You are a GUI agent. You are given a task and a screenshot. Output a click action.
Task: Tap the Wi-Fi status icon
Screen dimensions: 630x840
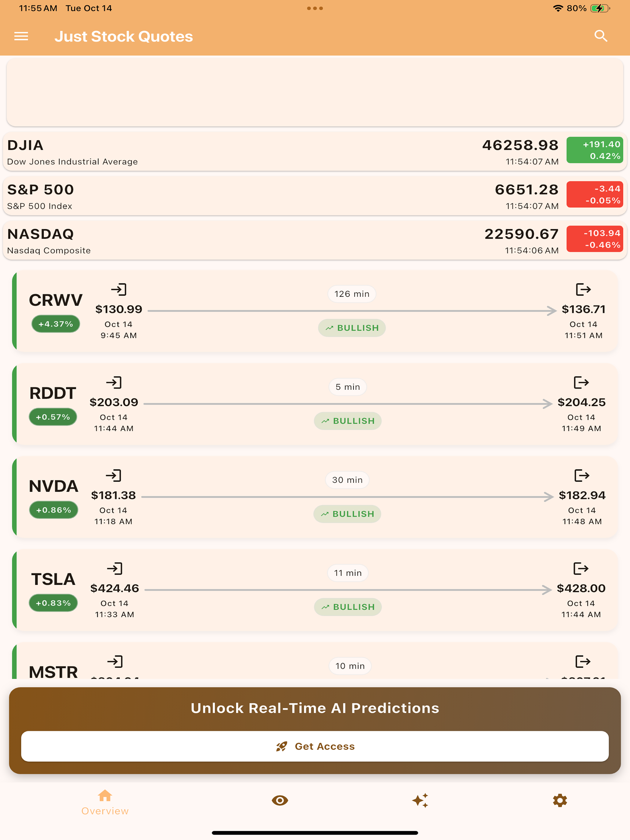(x=557, y=8)
